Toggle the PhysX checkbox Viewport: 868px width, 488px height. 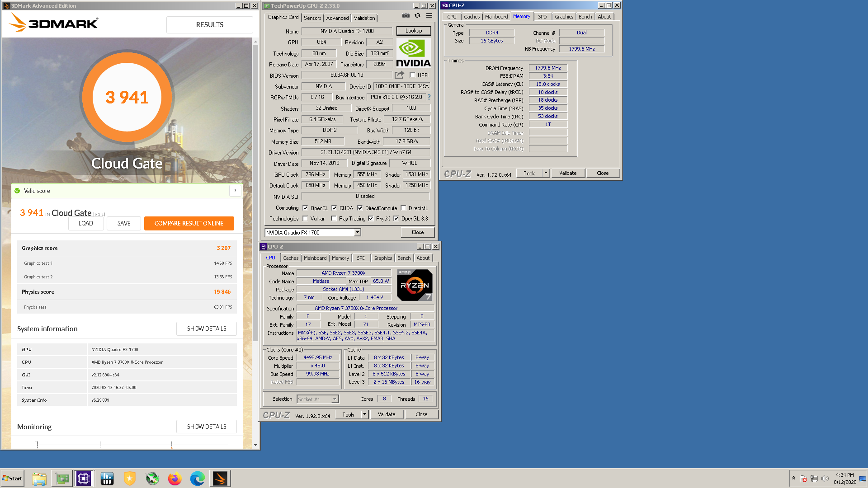coord(371,219)
